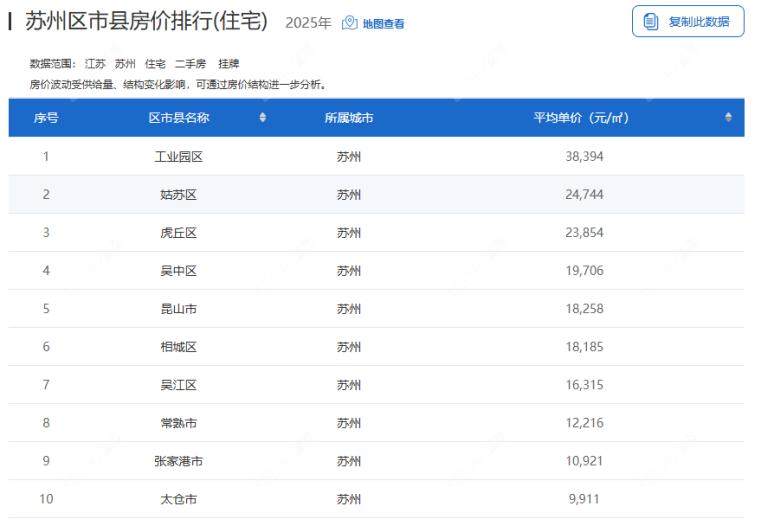Select the price value 9,911
The height and width of the screenshot is (532, 761).
(x=584, y=499)
